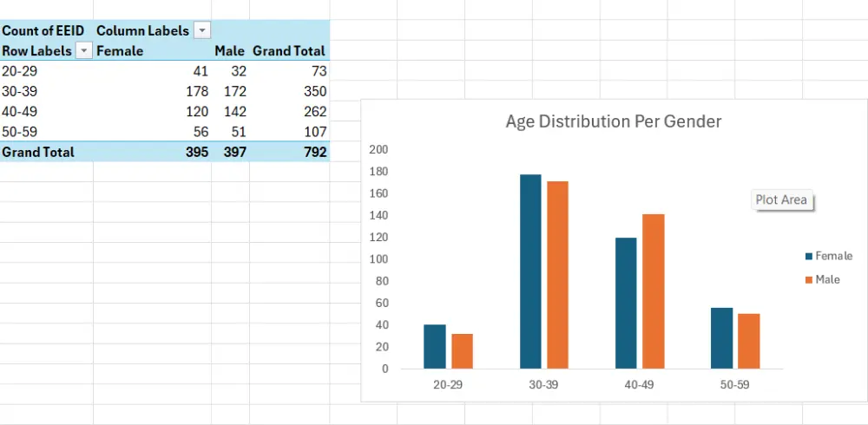Select the chart title Age Distribution Per Gender
868x425 pixels.
coord(614,121)
